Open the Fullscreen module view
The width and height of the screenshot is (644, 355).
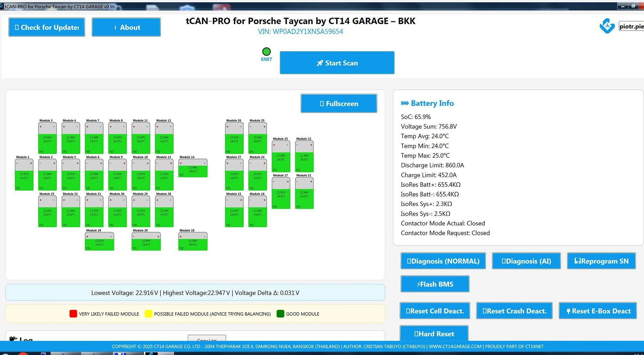[x=339, y=104]
